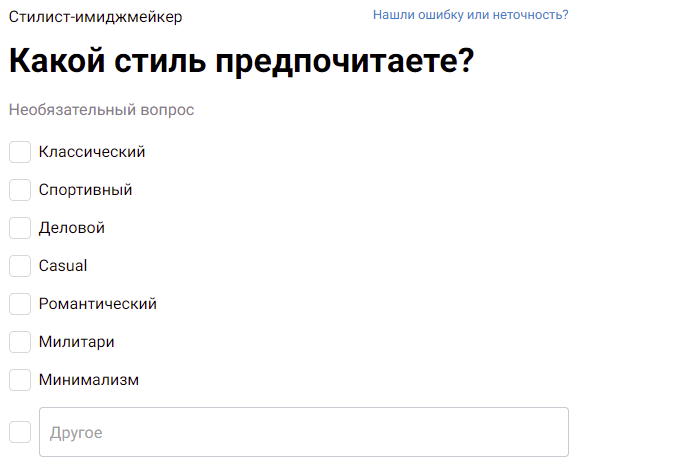Click the Милитари option label text
This screenshot has height=472, width=687.
[76, 342]
